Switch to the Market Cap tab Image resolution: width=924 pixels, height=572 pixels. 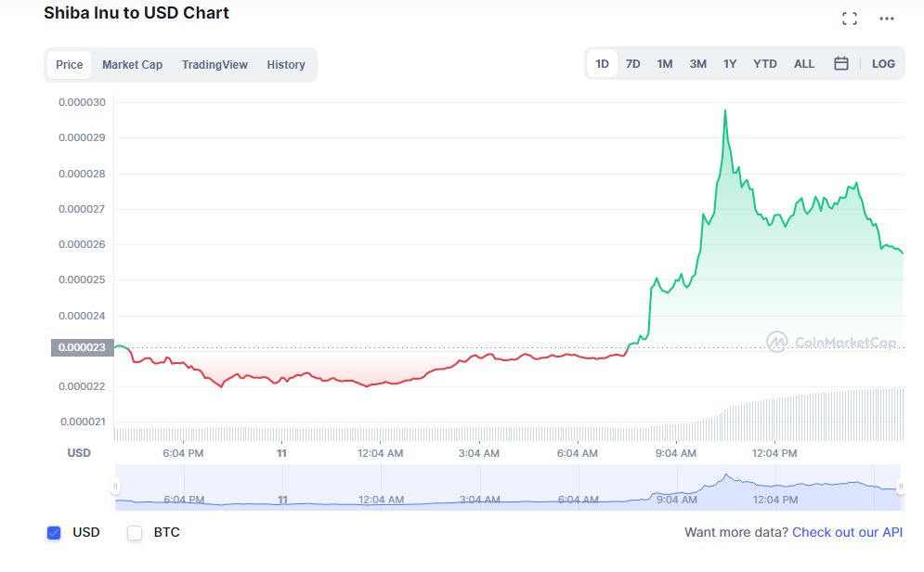tap(132, 65)
